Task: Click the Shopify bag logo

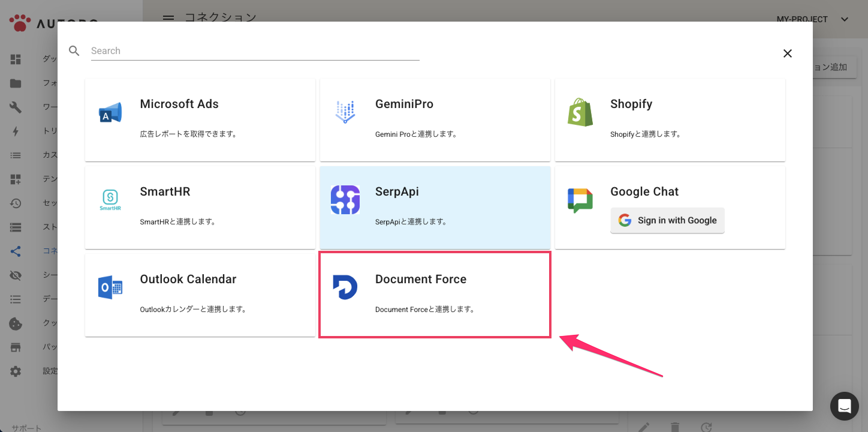Action: [580, 112]
